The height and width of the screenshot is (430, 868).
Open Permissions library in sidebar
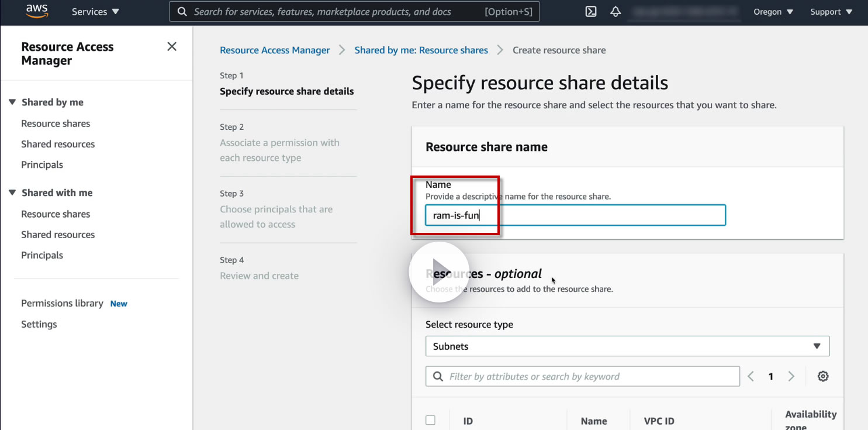62,303
